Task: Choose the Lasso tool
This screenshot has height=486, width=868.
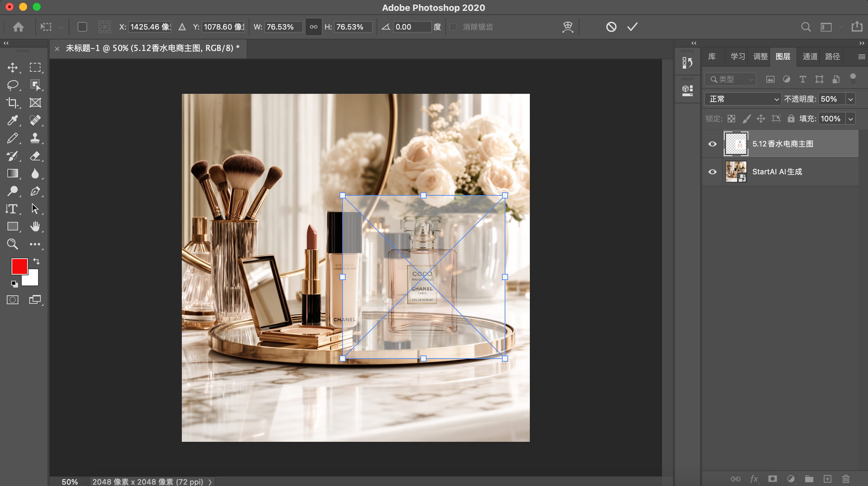Action: pos(13,85)
